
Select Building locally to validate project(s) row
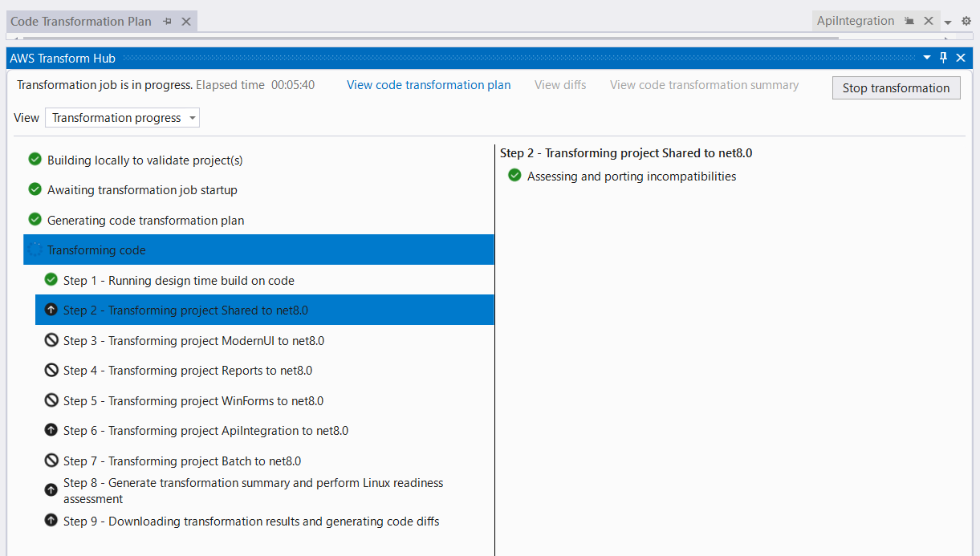tap(258, 160)
